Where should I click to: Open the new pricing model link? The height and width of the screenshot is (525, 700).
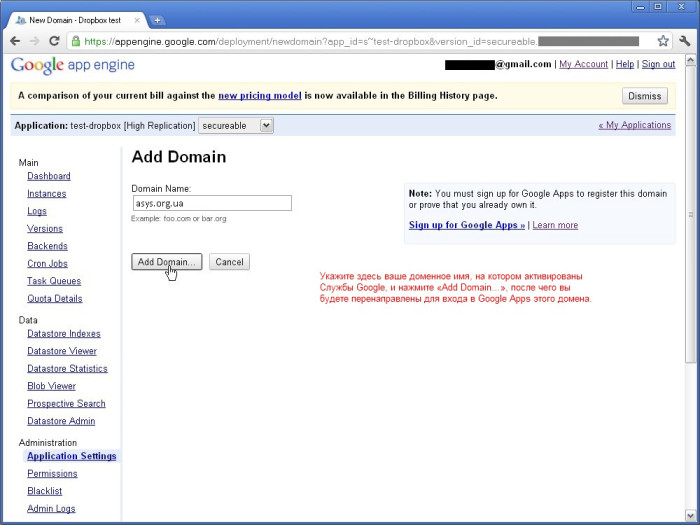260,96
